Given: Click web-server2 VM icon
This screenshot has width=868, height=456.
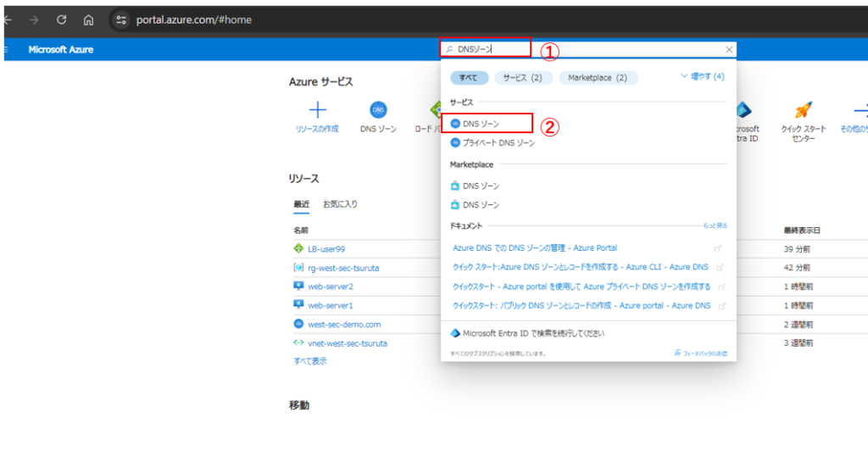Looking at the screenshot, I should point(298,286).
